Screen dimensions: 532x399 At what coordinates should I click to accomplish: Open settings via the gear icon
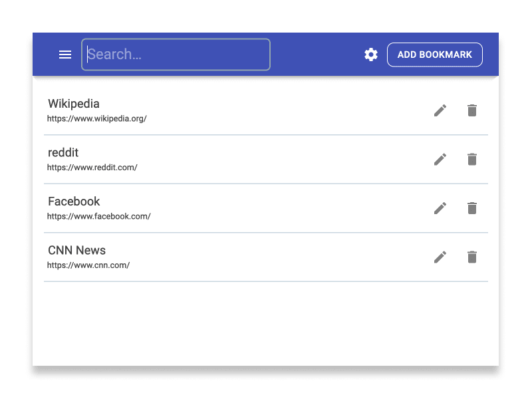(x=371, y=55)
